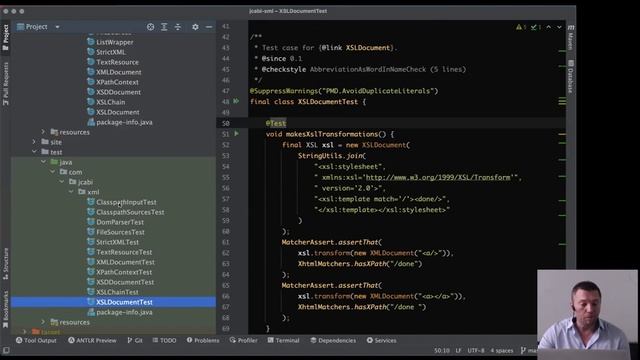Run the XSLDocumentTest class from the gutter icon
This screenshot has width=640, height=360.
click(236, 101)
